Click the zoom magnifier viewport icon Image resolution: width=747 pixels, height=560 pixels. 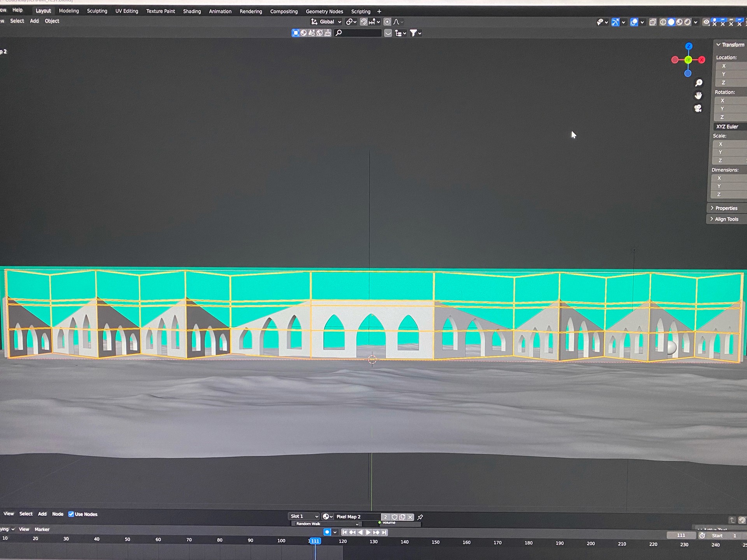[x=699, y=83]
